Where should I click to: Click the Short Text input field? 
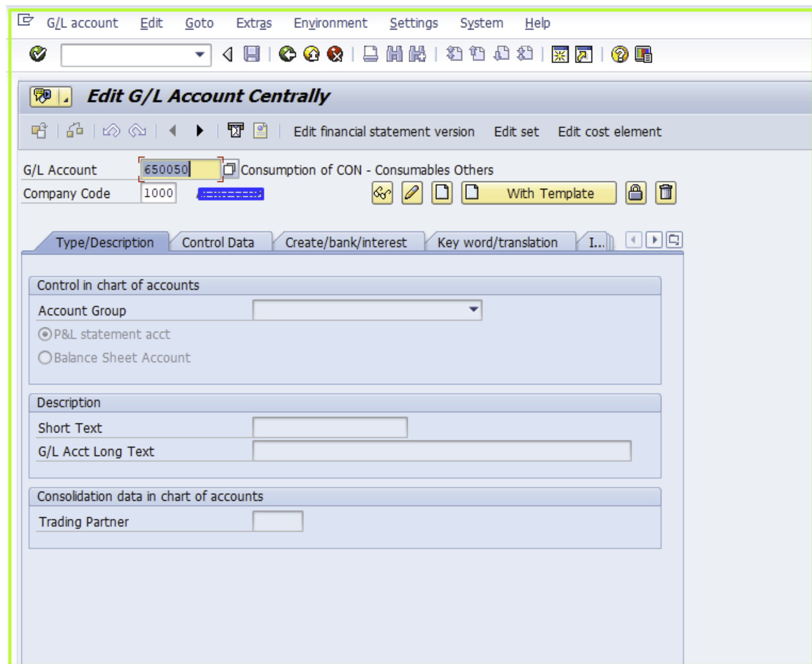[330, 428]
